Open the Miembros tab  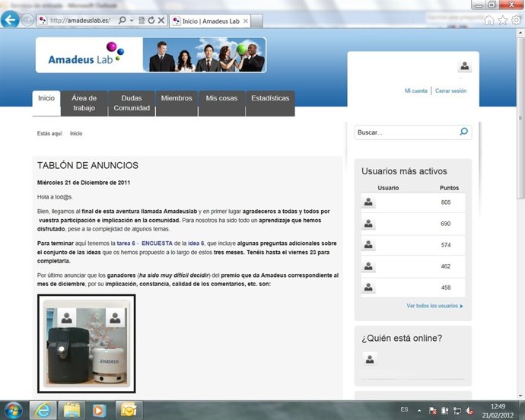click(177, 98)
